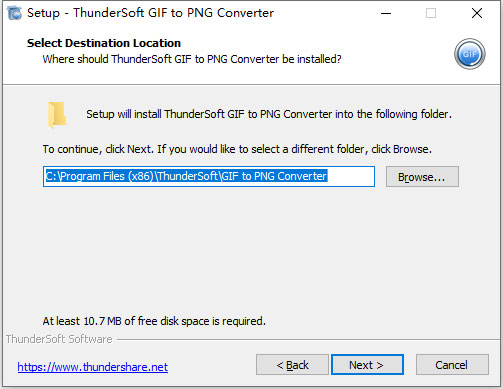
Task: Open the https://www.thundershare.net link
Action: (x=93, y=367)
